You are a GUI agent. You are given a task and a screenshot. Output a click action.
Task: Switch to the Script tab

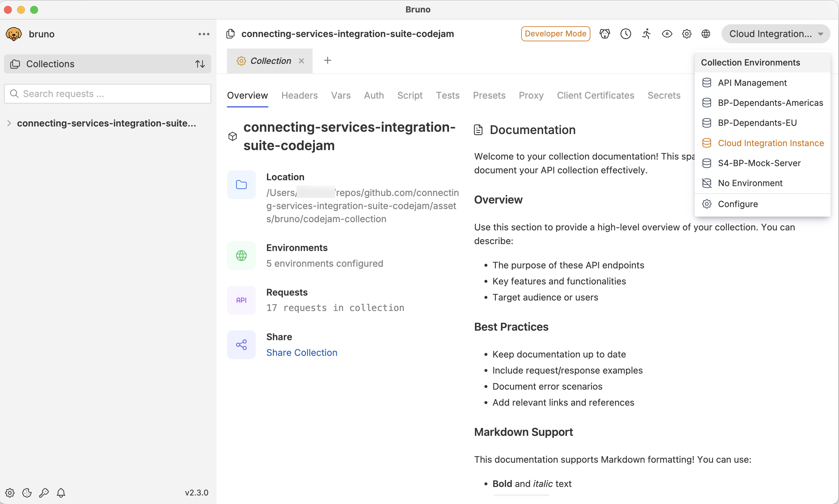(410, 95)
